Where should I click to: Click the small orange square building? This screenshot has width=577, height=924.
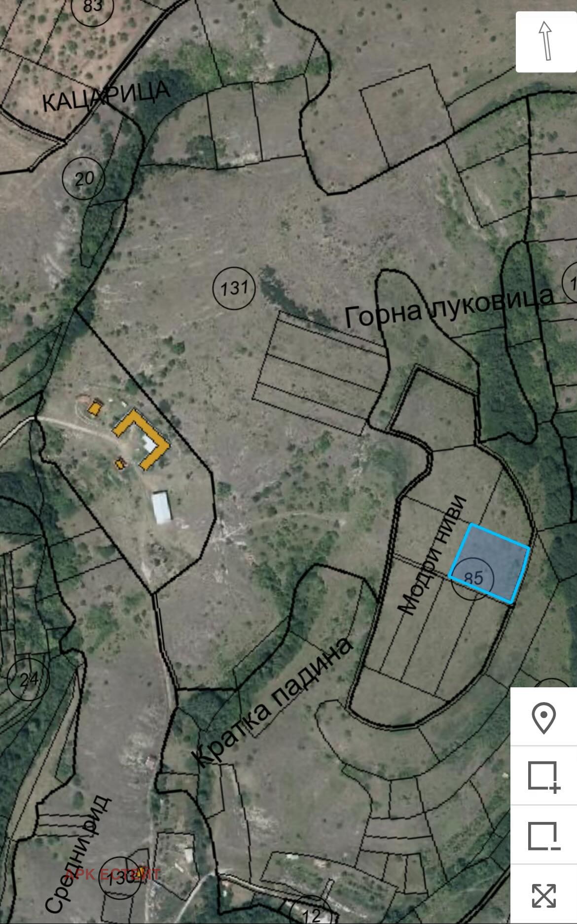coord(95,409)
